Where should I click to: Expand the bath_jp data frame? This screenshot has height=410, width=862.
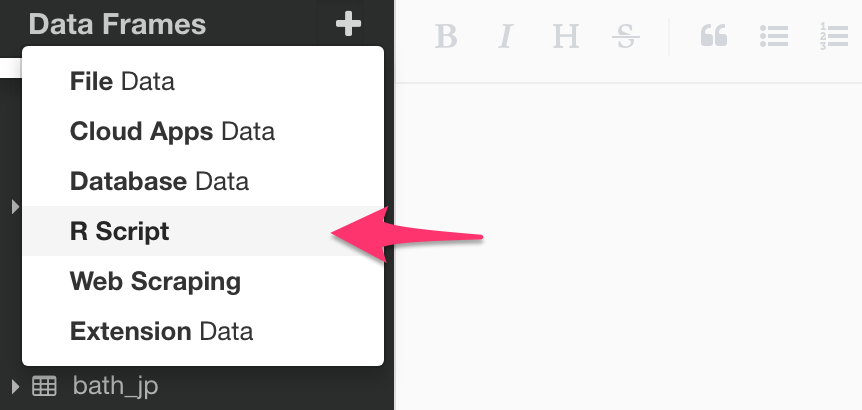pos(15,385)
